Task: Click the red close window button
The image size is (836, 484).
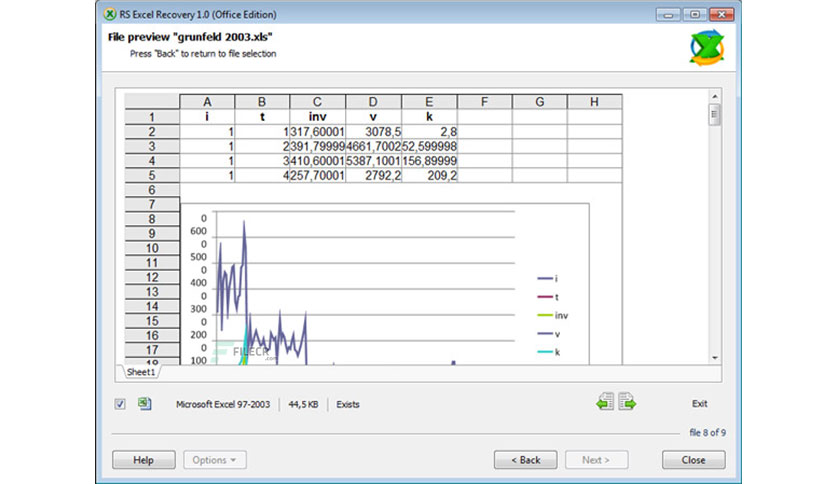Action: coord(721,14)
